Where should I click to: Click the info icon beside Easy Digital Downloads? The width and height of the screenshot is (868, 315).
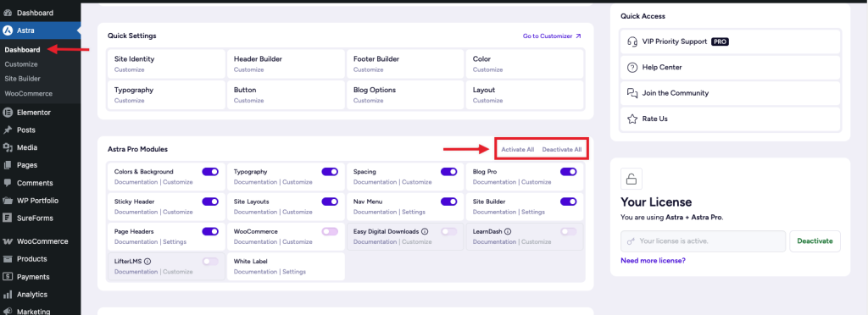[x=425, y=231]
